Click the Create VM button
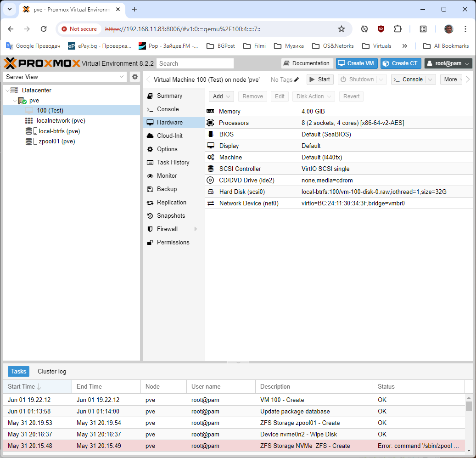Screen dimensions: 476x458 point(357,63)
